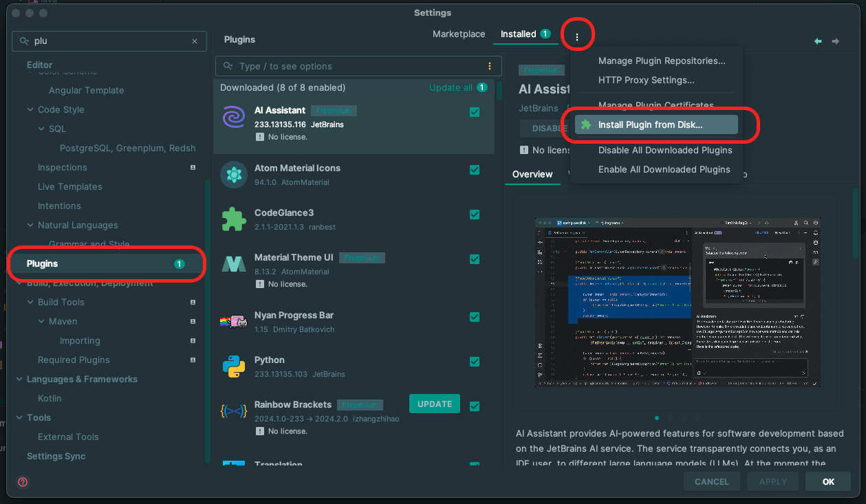Viewport: 866px width, 504px height.
Task: Toggle the Rainbow Brackets plugin checkbox
Action: (x=475, y=406)
